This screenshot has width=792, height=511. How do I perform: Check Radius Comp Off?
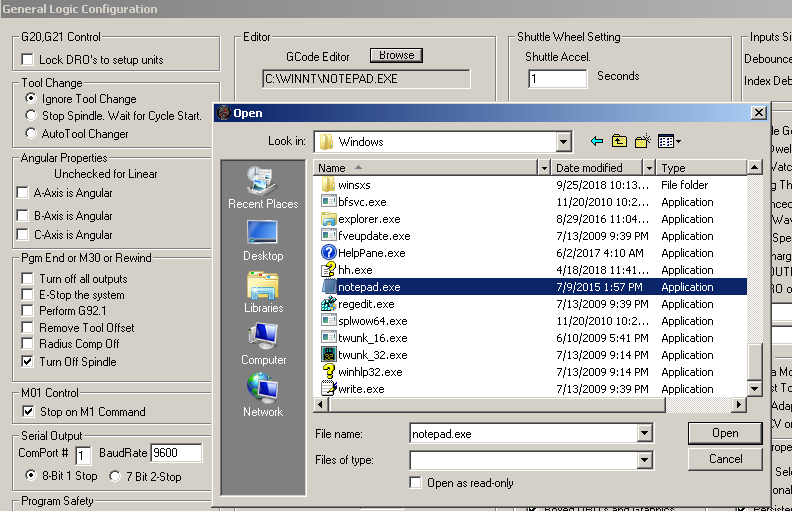point(27,344)
